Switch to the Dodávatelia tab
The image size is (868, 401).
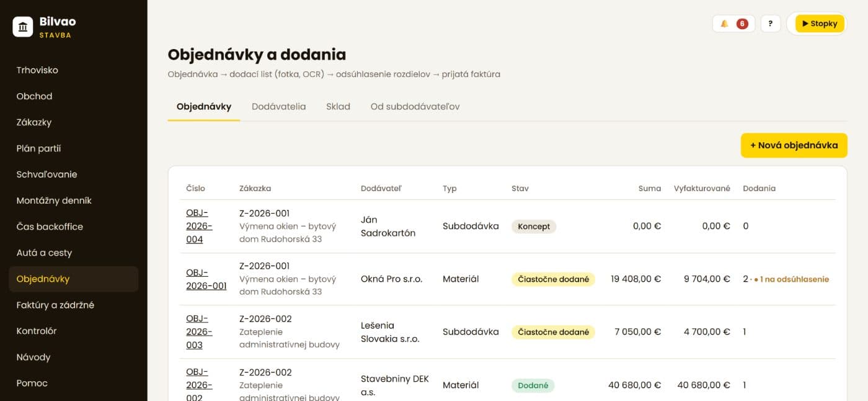(x=278, y=107)
